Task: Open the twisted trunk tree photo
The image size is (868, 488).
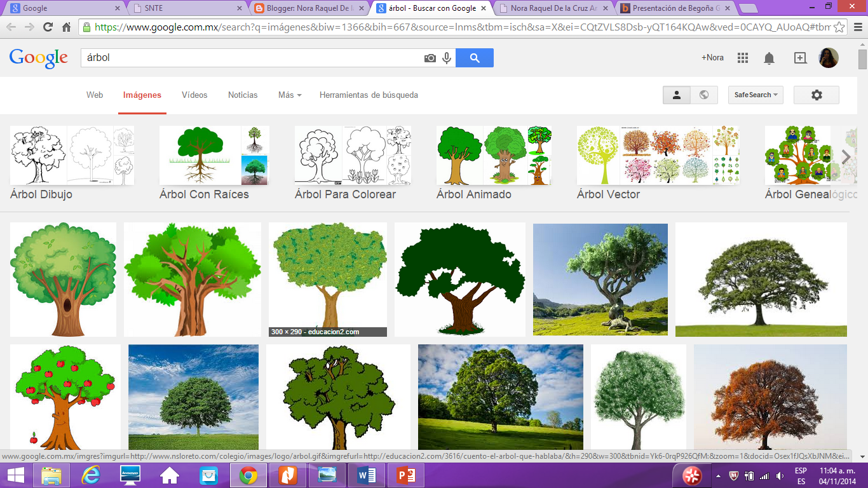Action: click(x=600, y=280)
